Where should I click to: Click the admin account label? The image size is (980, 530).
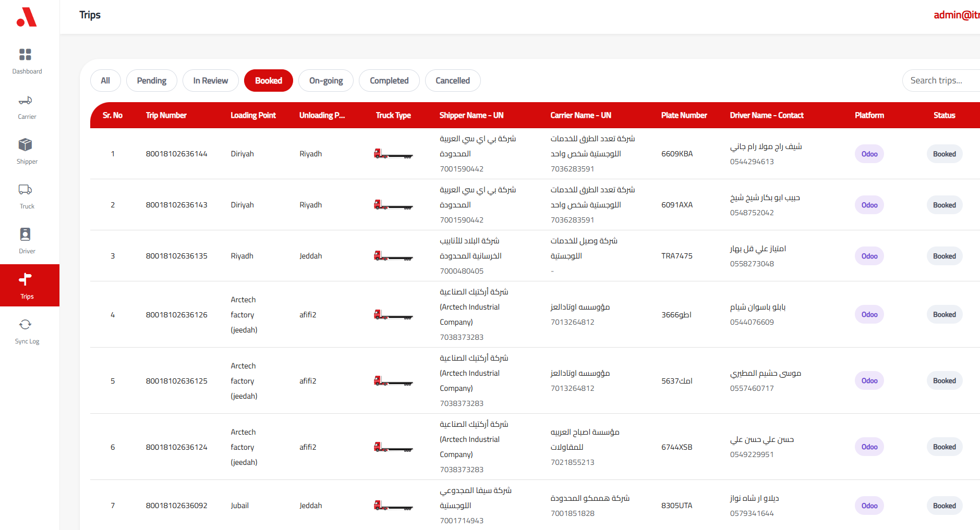[x=957, y=15]
